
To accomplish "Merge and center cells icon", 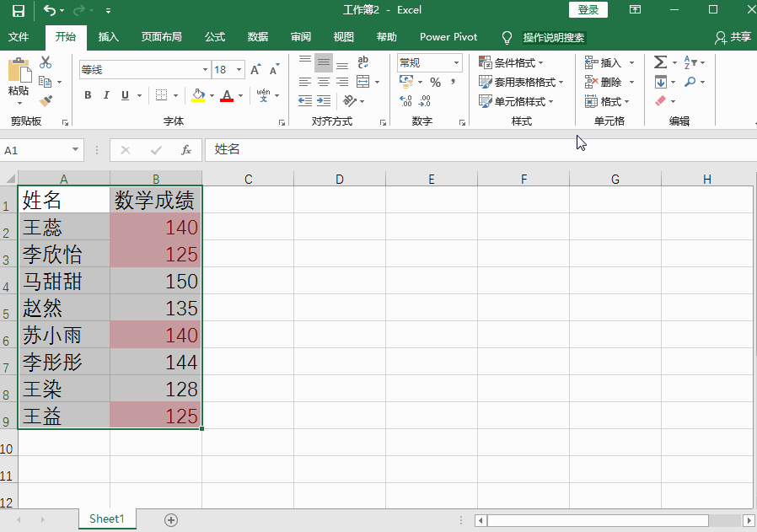I will pyautogui.click(x=363, y=82).
